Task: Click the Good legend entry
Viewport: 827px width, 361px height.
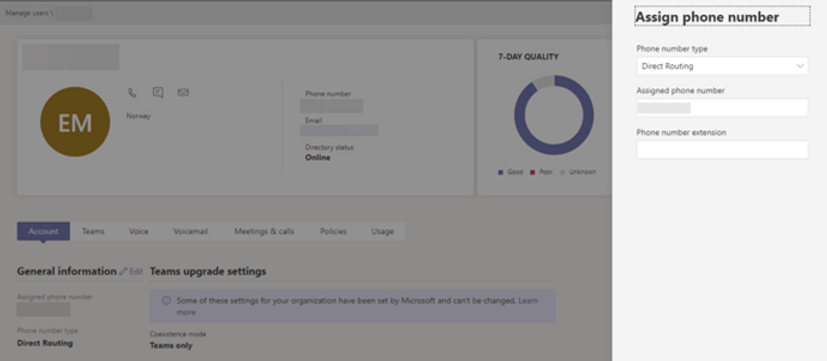Action: click(511, 172)
